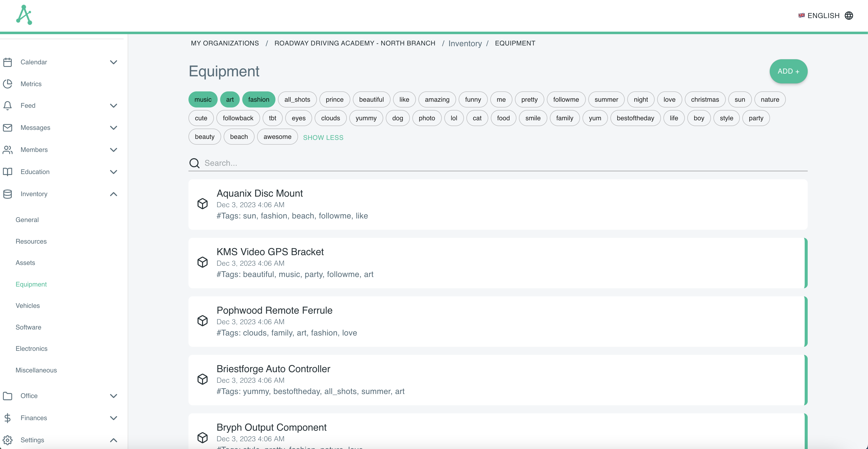Open the Electronics inventory submenu item
Viewport: 868px width, 449px height.
31,349
